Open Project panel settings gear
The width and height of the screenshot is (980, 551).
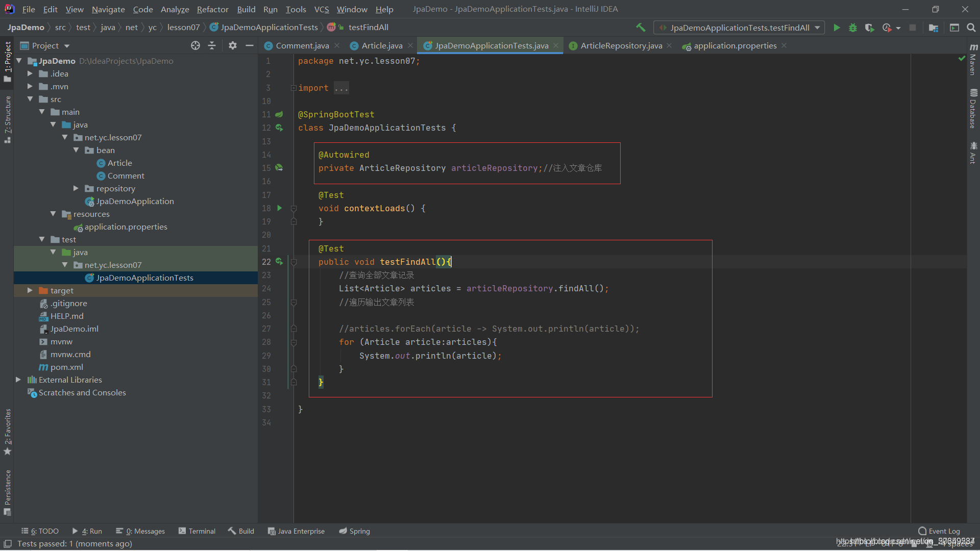pos(233,45)
